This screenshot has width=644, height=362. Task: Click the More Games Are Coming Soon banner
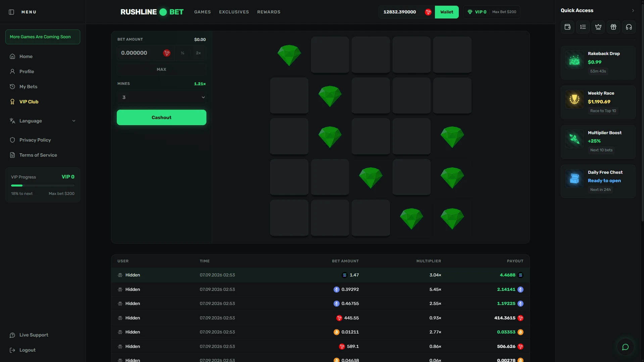pyautogui.click(x=43, y=37)
